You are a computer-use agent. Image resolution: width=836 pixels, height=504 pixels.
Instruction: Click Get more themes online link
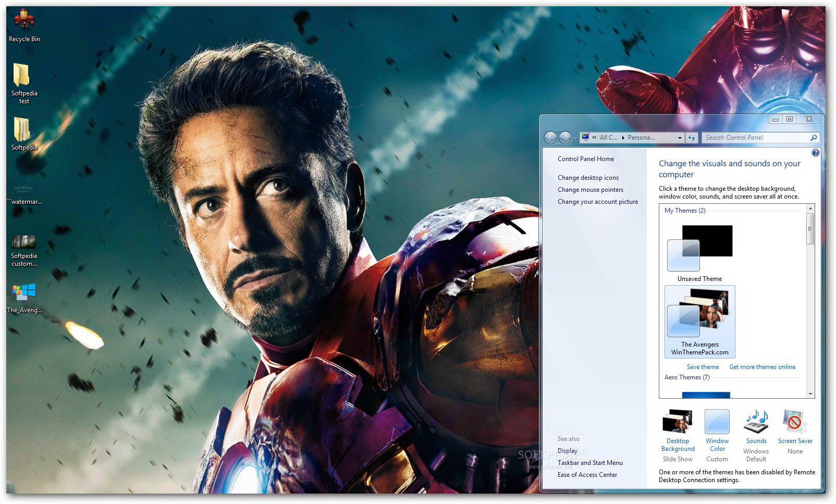[762, 367]
